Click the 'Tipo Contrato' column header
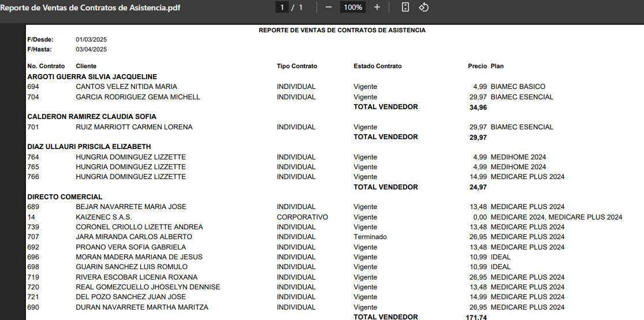This screenshot has width=644, height=320. coord(297,66)
